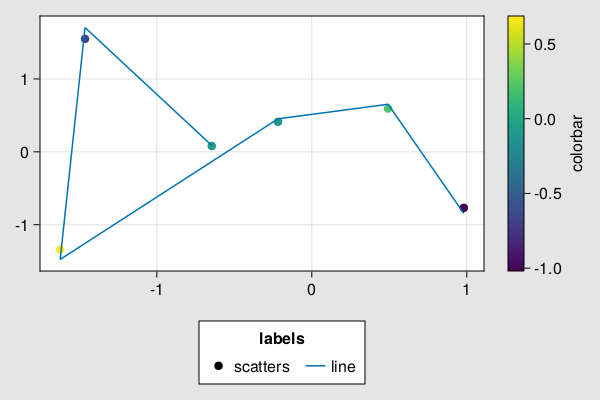The height and width of the screenshot is (400, 600).
Task: Click the teal scatter point closest to the plot center
Action: 278,122
